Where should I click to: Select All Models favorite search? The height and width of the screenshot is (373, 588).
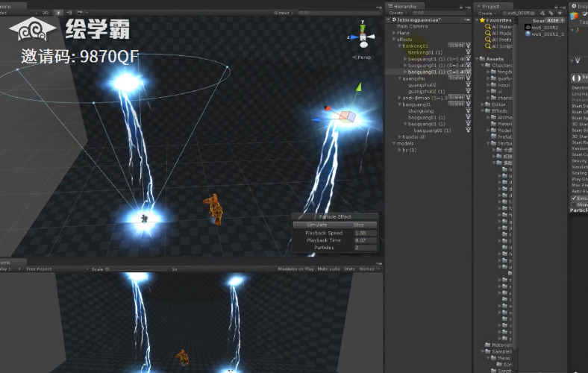pos(498,33)
